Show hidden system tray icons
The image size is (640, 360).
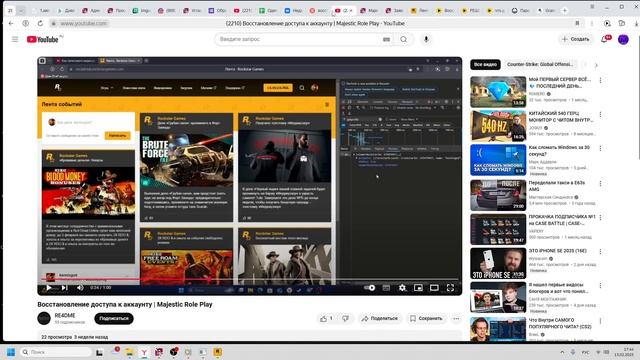[562, 352]
